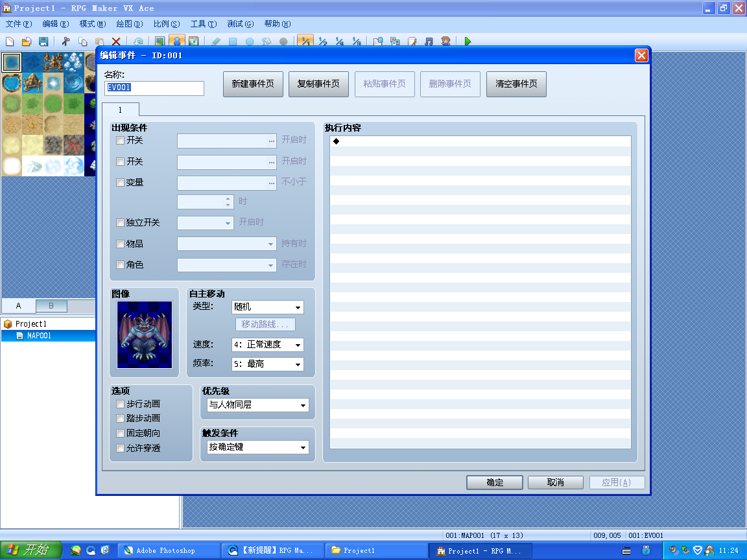
Task: Enable the second 开关 condition checkbox
Action: pos(121,162)
